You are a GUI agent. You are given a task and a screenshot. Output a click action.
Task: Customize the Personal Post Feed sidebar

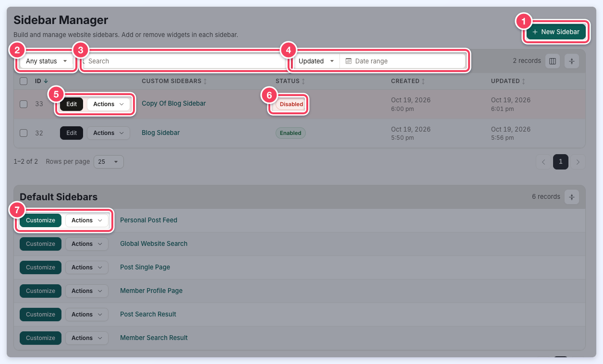pyautogui.click(x=41, y=220)
